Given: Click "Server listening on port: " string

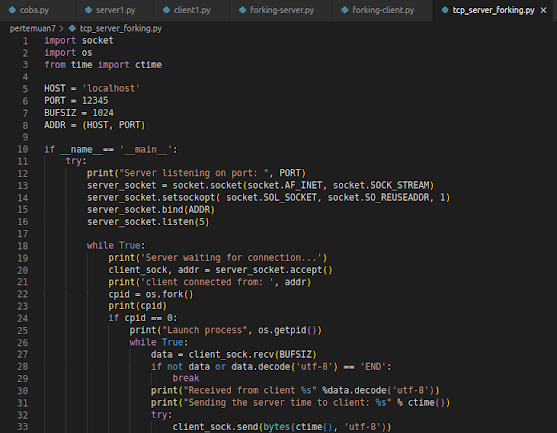Looking at the screenshot, I should point(194,173).
